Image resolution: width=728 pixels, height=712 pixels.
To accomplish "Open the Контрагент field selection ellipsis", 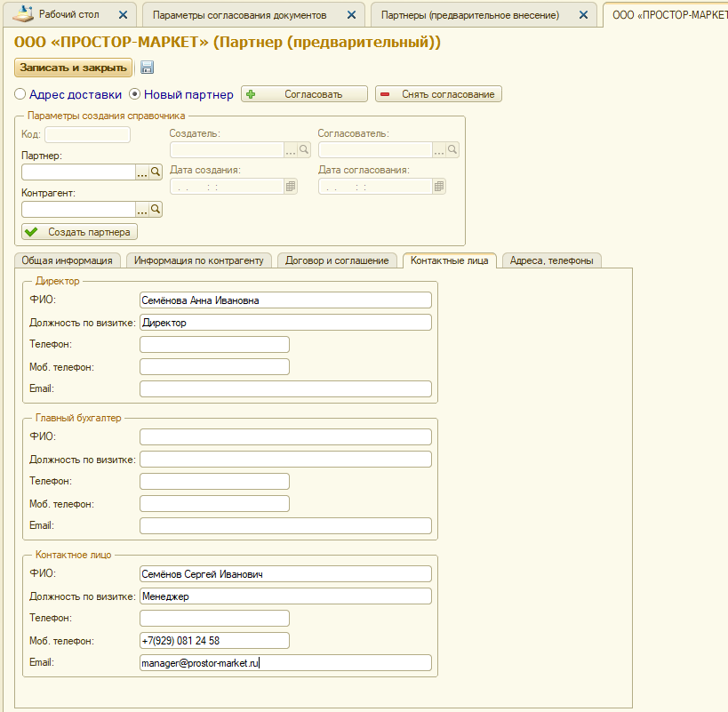I will [x=141, y=209].
